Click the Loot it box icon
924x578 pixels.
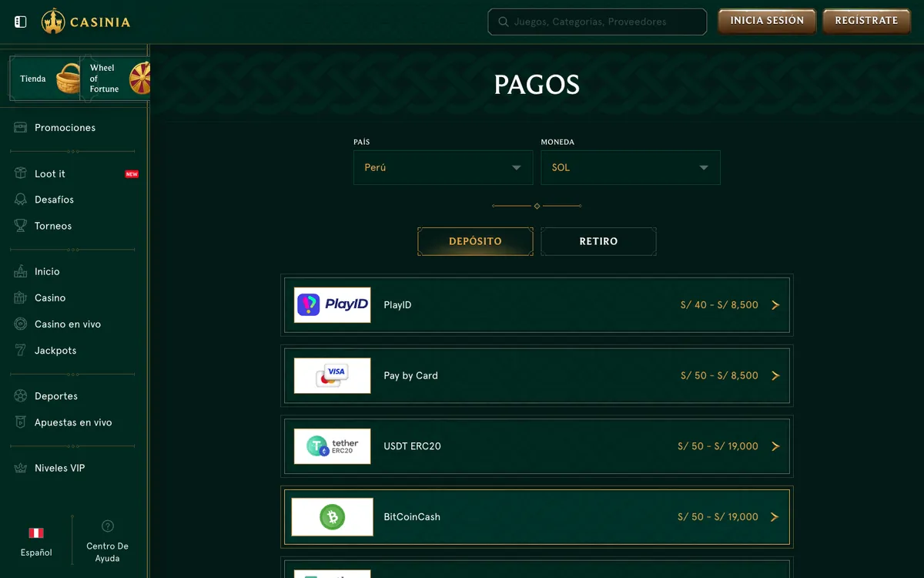(21, 173)
